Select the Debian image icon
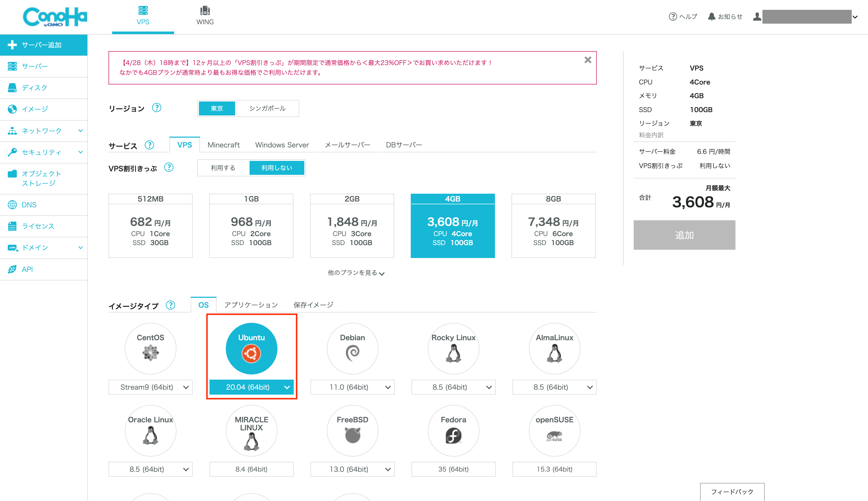The height and width of the screenshot is (501, 868). [352, 348]
